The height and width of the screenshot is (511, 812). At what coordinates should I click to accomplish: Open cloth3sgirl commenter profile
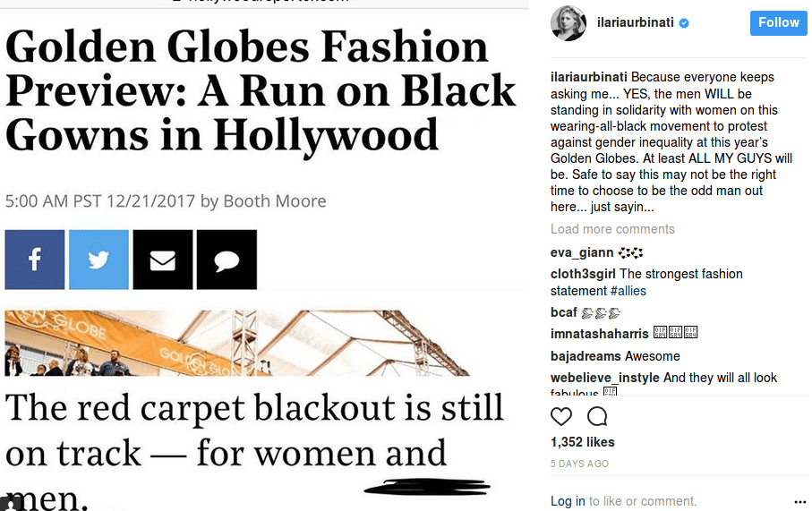[583, 274]
